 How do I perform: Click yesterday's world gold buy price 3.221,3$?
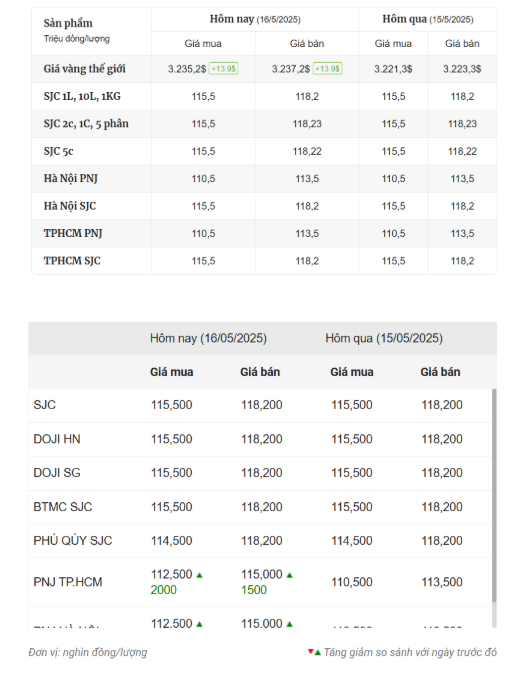393,69
